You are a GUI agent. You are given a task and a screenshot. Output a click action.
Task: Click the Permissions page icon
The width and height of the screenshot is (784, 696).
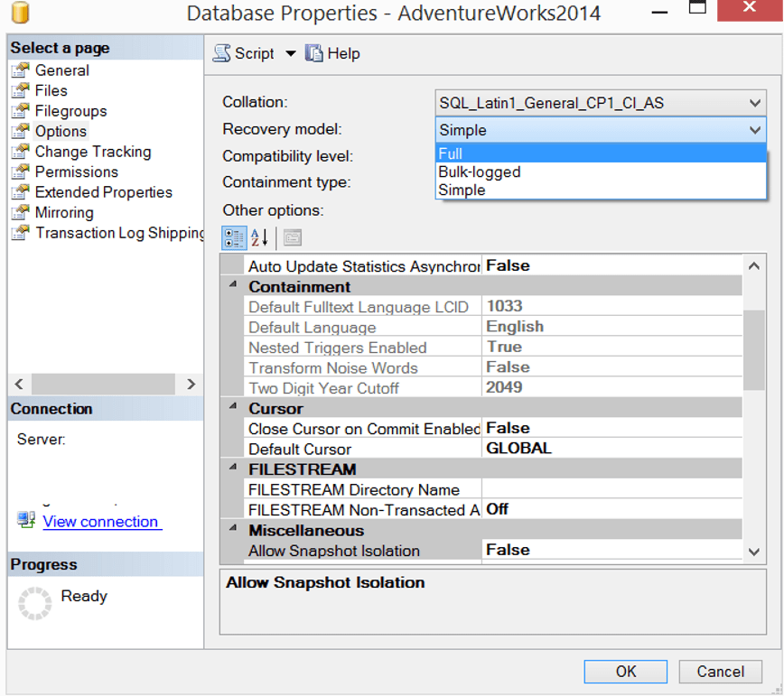click(21, 172)
